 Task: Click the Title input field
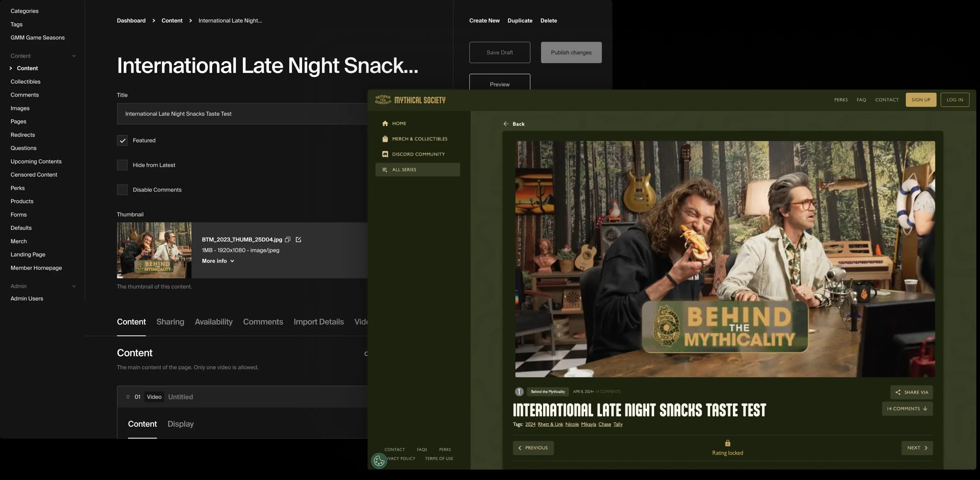point(269,114)
